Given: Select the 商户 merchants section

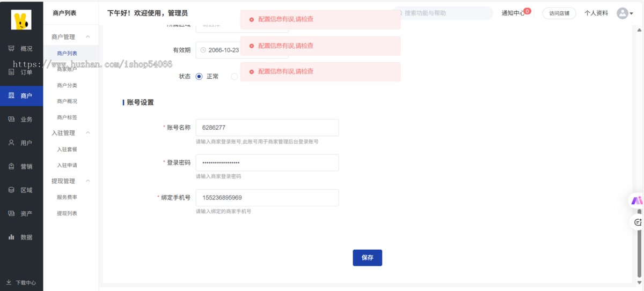Looking at the screenshot, I should click(21, 96).
